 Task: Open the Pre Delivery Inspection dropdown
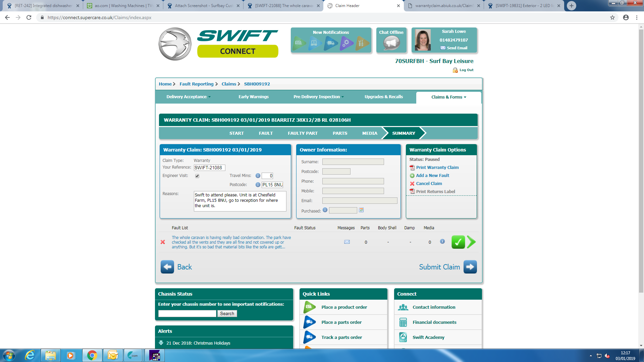pyautogui.click(x=318, y=97)
